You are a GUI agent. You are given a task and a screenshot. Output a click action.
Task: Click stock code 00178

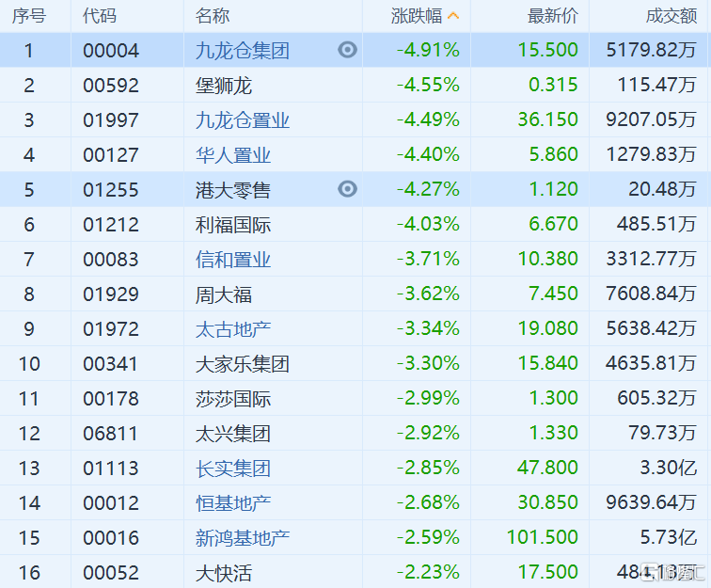tap(111, 399)
